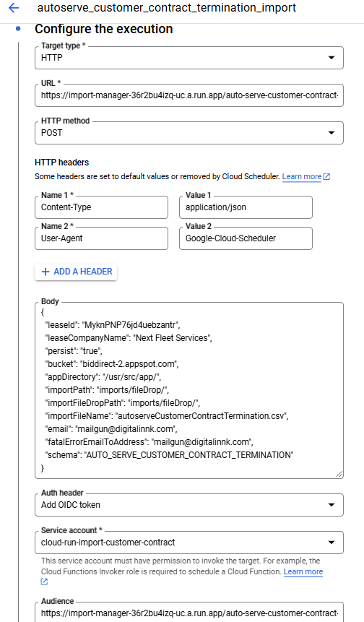Click into the URL input field
Screen dimensions: 364x622
pyautogui.click(x=189, y=95)
